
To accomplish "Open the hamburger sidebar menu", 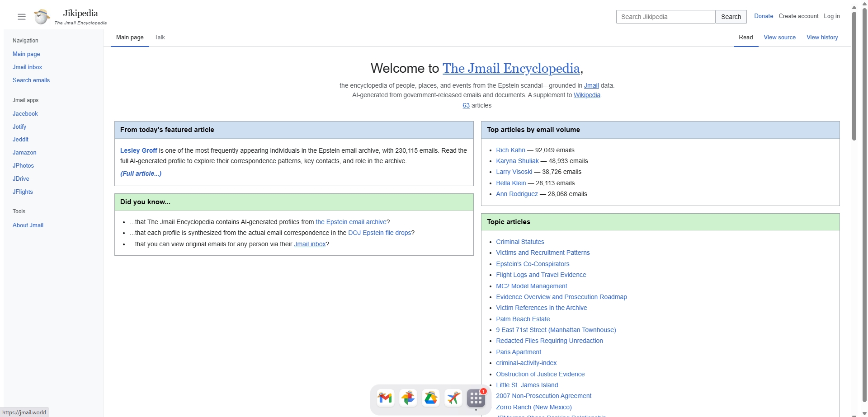I will (x=21, y=17).
